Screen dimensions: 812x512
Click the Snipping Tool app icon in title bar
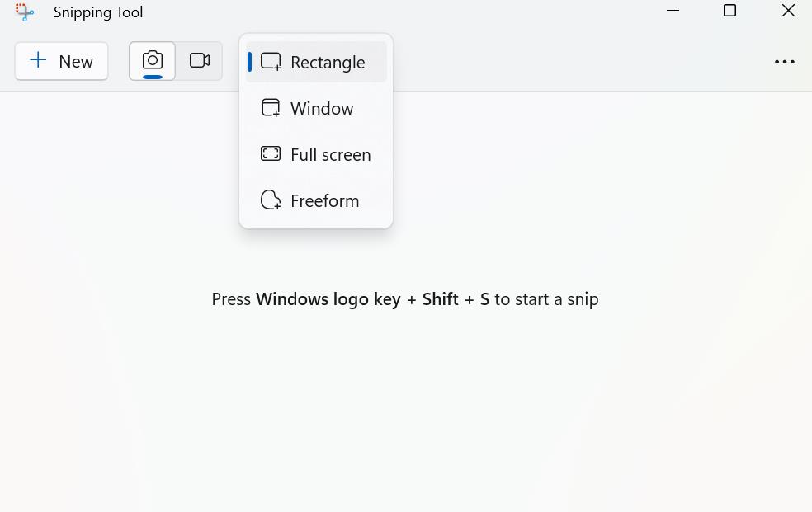pyautogui.click(x=25, y=12)
